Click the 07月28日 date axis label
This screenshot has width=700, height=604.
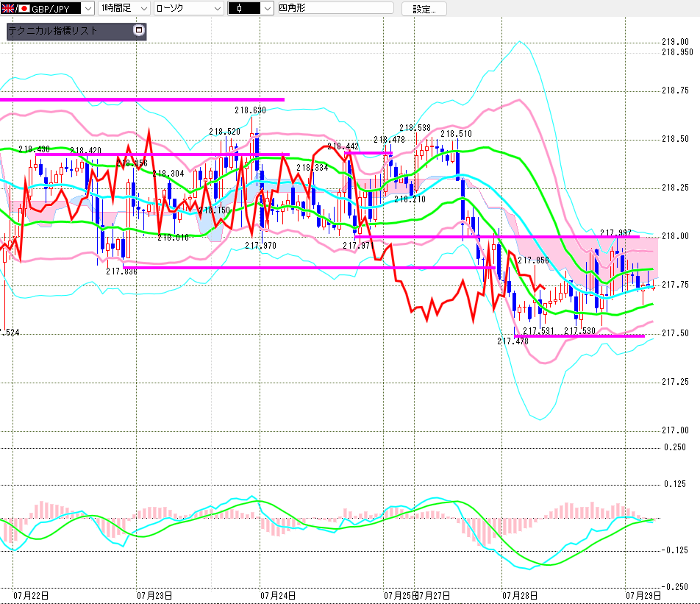coord(520,595)
